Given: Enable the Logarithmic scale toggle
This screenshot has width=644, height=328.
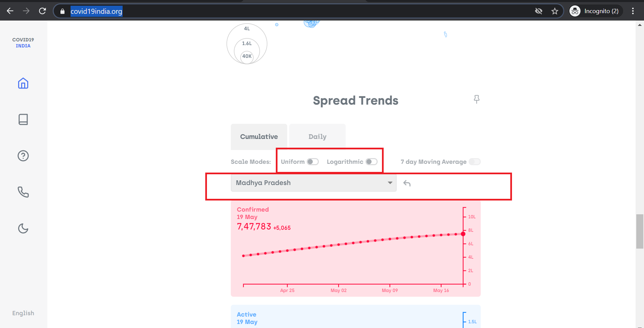Looking at the screenshot, I should [372, 162].
